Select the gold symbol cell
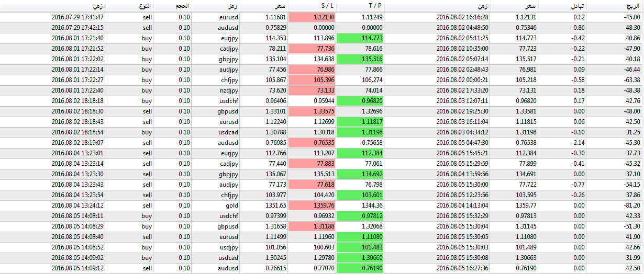This screenshot has width=644, height=274. coord(231,205)
